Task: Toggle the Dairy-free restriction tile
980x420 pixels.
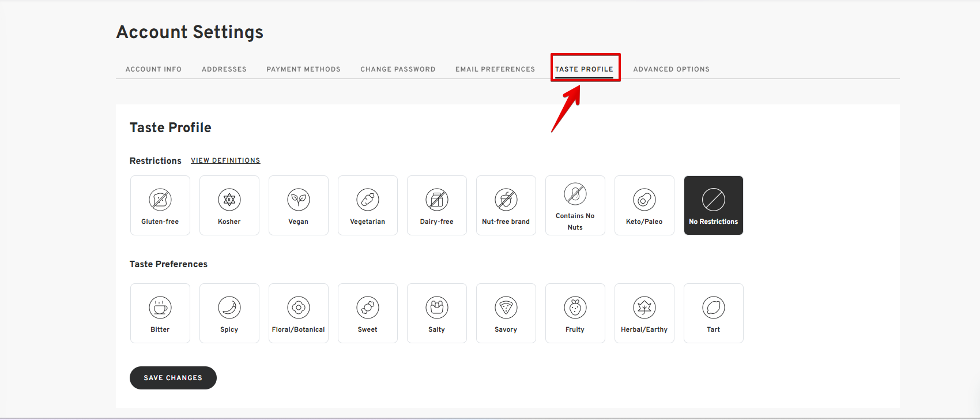Action: tap(437, 205)
